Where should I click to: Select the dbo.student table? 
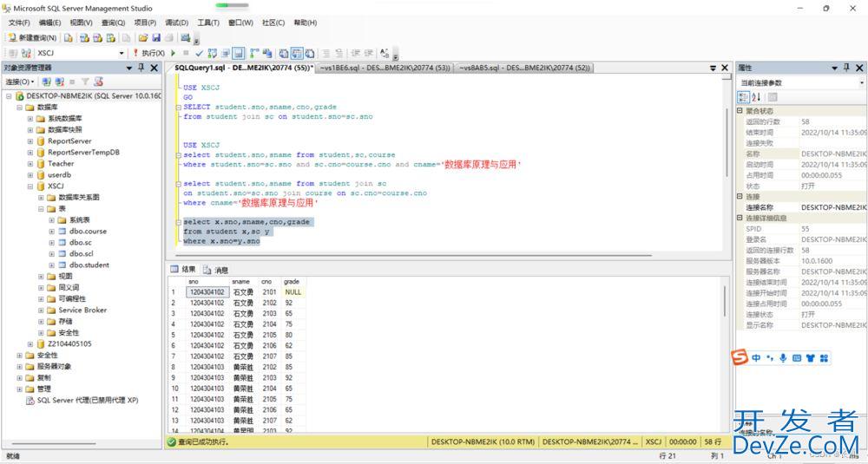pyautogui.click(x=89, y=265)
